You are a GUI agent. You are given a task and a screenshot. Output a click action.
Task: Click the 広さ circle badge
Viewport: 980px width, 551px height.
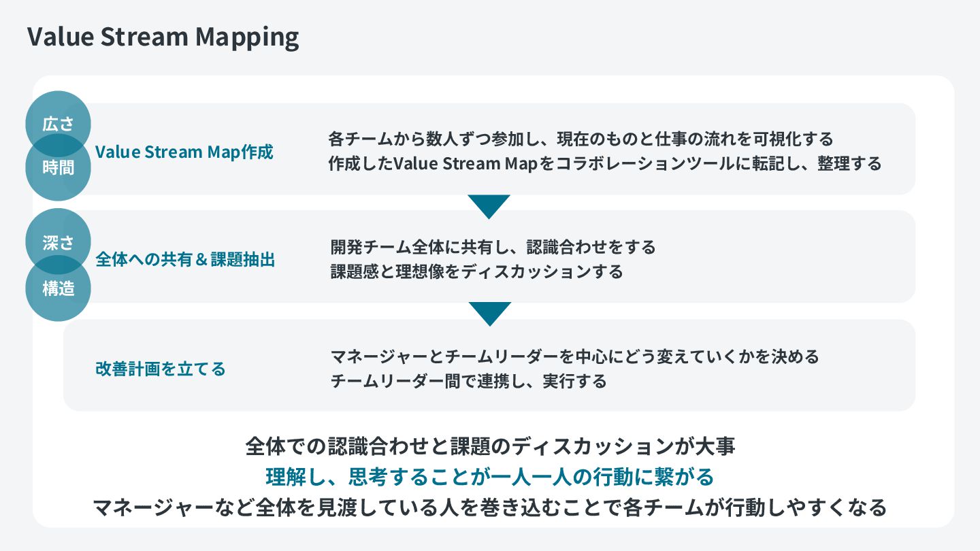pos(58,124)
